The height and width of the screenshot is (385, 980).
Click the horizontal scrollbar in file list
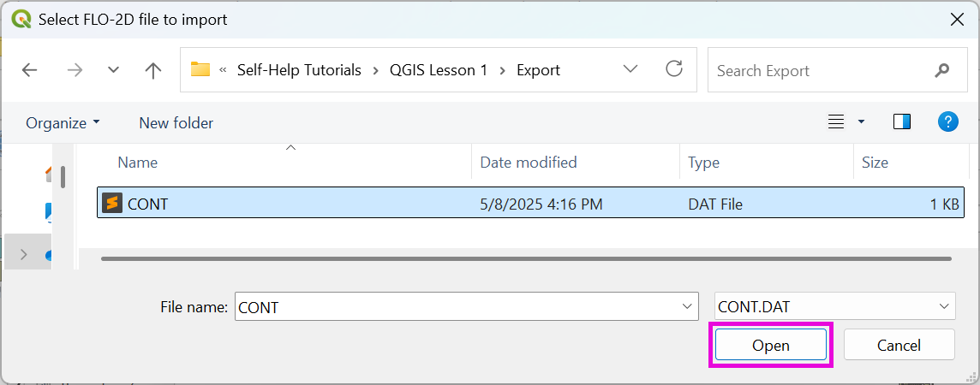tap(526, 258)
